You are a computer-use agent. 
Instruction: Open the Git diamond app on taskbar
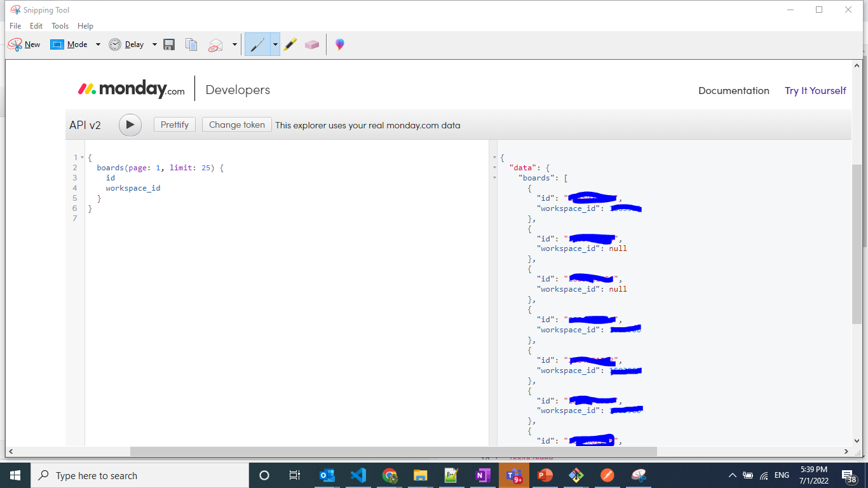click(576, 475)
